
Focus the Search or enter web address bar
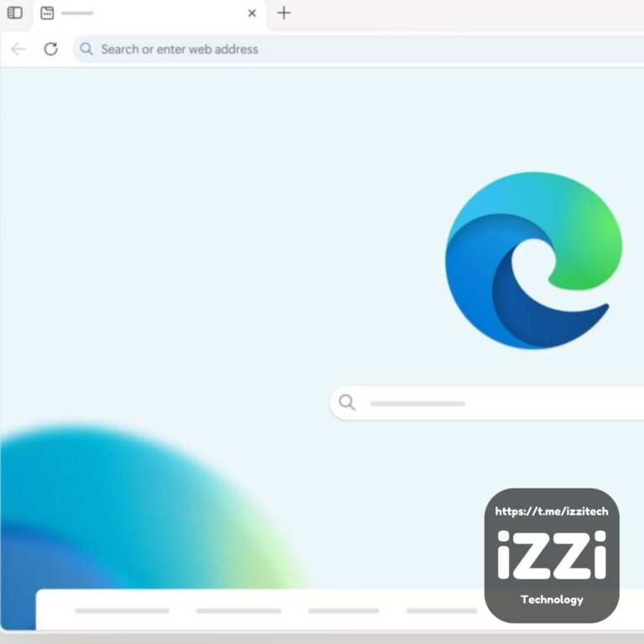[358, 49]
